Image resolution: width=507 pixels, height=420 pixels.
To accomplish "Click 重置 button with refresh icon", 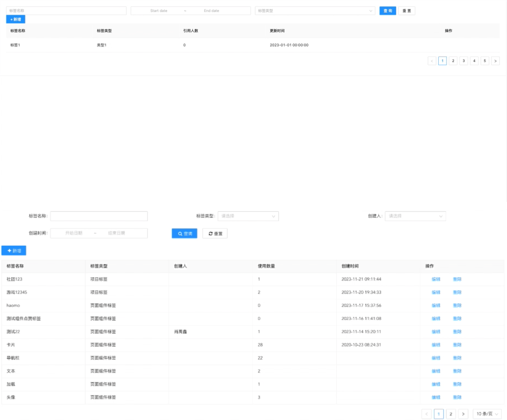I will pos(215,233).
